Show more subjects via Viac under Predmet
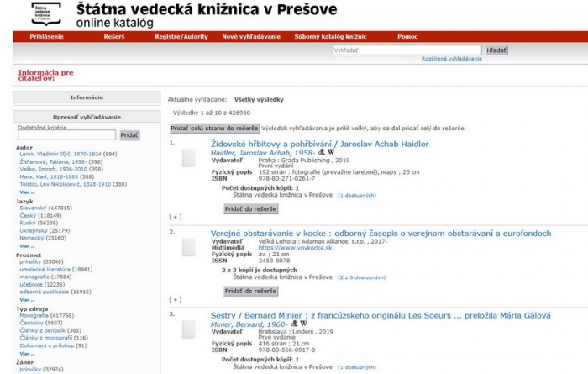 click(27, 300)
